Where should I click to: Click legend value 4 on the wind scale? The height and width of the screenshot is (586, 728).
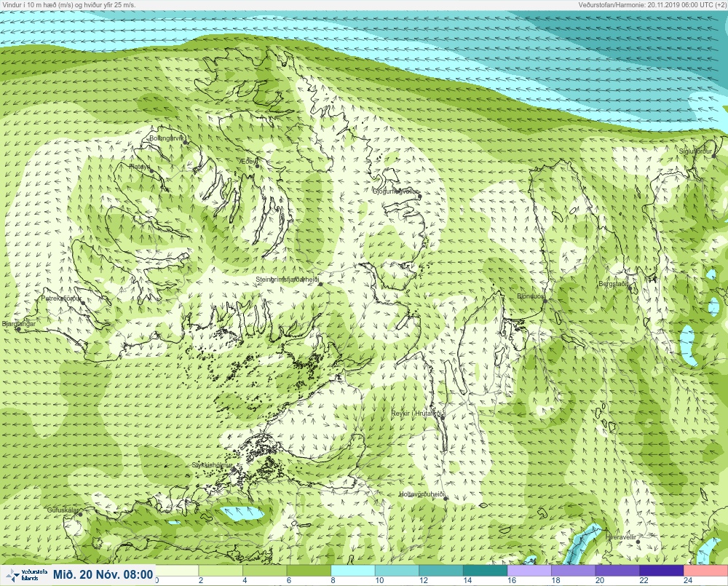tap(245, 580)
